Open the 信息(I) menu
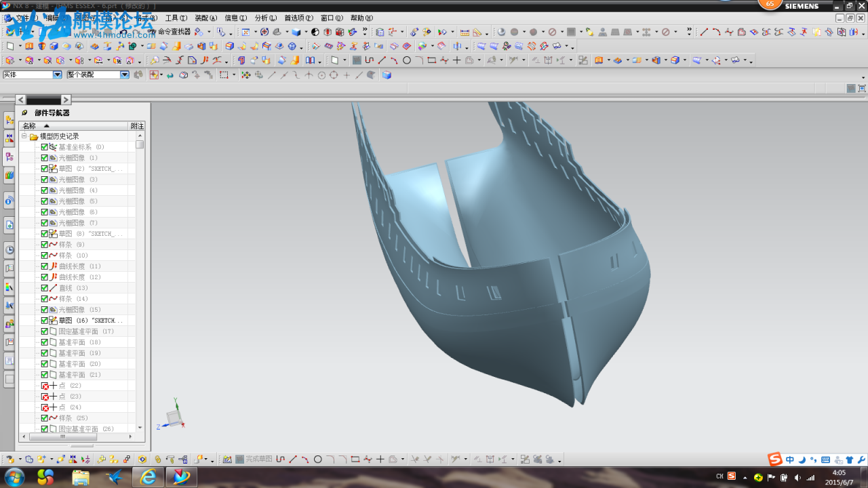 click(236, 18)
